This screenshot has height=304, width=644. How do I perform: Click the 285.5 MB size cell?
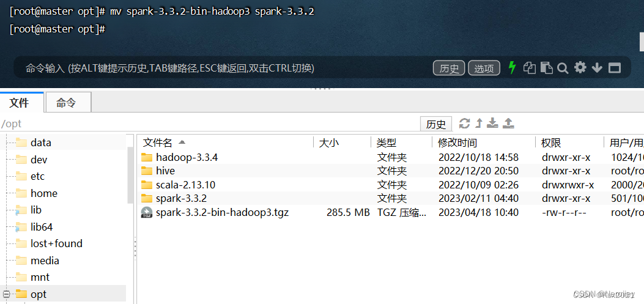point(348,212)
